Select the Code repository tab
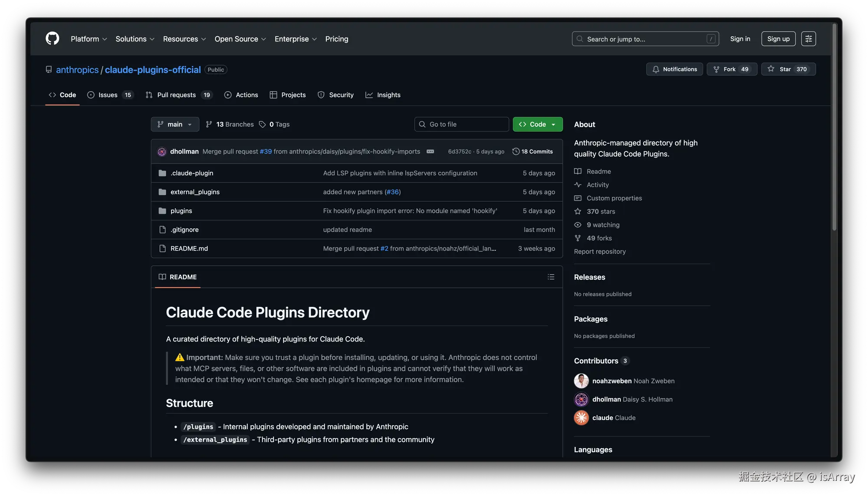Image resolution: width=868 pixels, height=496 pixels. click(x=62, y=95)
